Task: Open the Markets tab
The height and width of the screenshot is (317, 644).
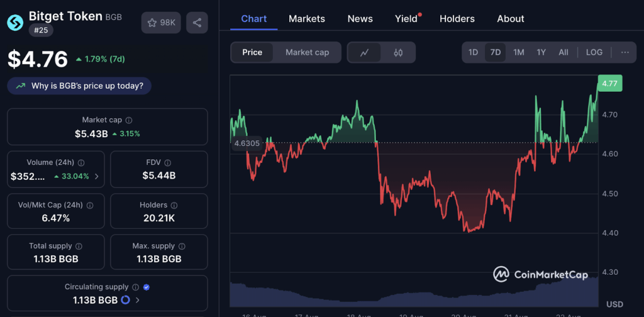Action: pyautogui.click(x=307, y=19)
